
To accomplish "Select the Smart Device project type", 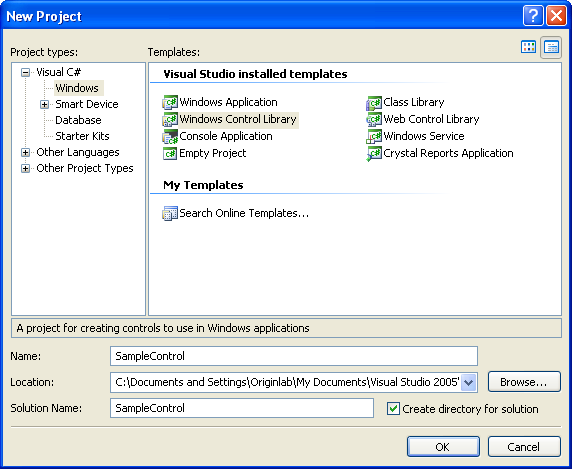I will [87, 104].
